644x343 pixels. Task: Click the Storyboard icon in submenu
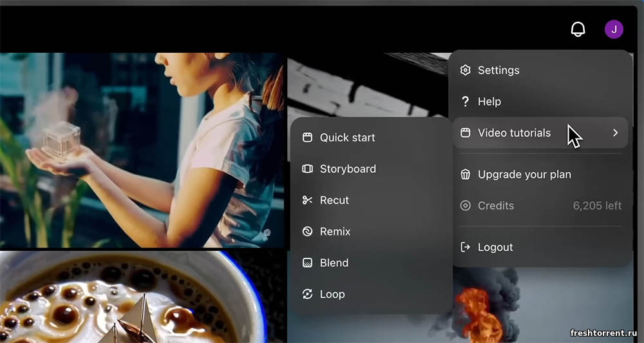tap(307, 169)
